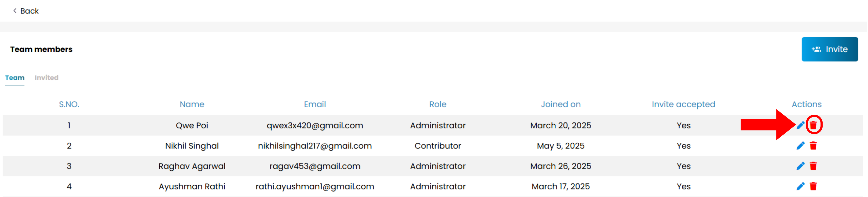Click the S.NO. column header

tap(69, 105)
